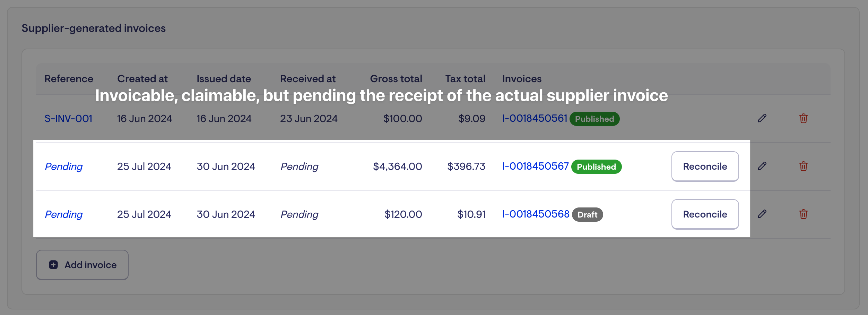The width and height of the screenshot is (868, 315).
Task: Click Published badge beside I-0018450567
Action: (596, 167)
